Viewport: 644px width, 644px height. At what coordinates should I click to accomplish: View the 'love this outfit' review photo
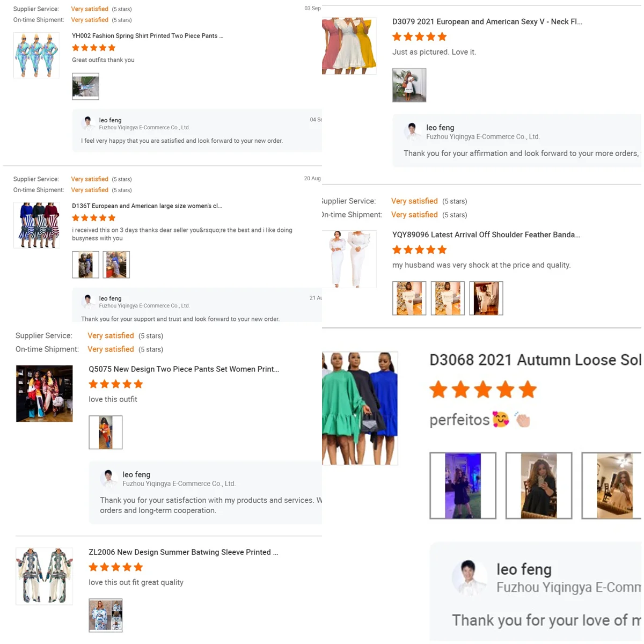tap(106, 432)
